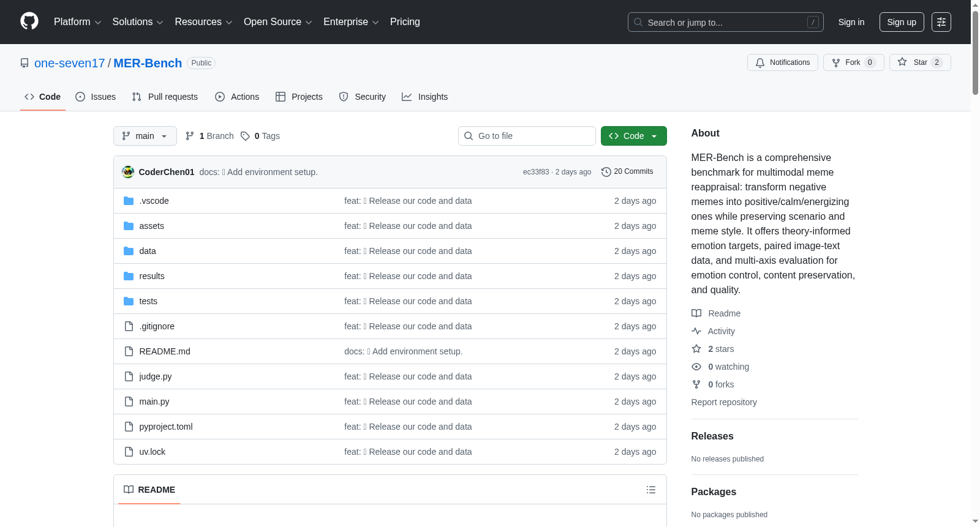Viewport: 980px width, 527px height.
Task: Click the README.md file icon
Action: pyautogui.click(x=129, y=351)
